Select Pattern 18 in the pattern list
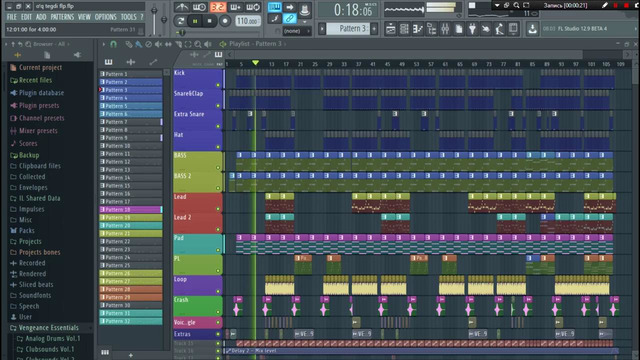 pyautogui.click(x=131, y=209)
